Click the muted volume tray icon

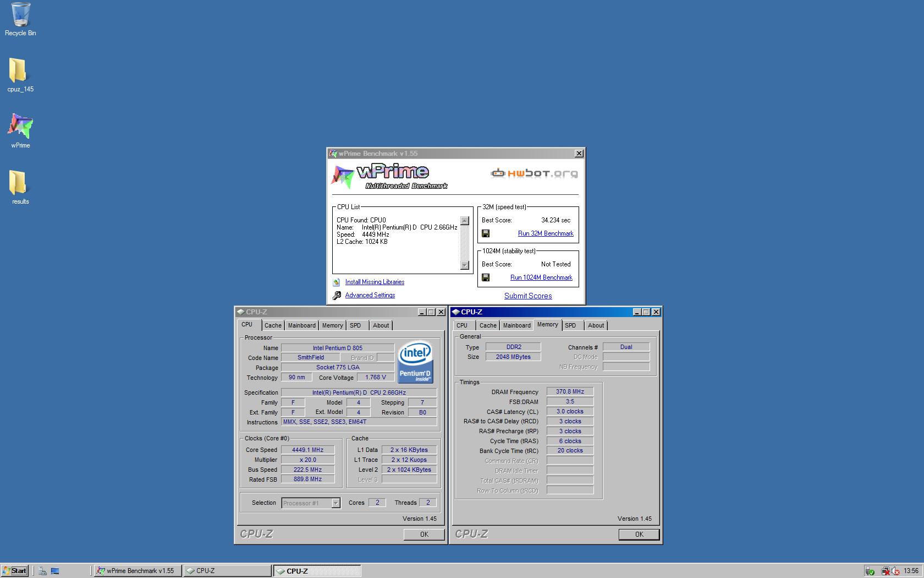point(895,571)
